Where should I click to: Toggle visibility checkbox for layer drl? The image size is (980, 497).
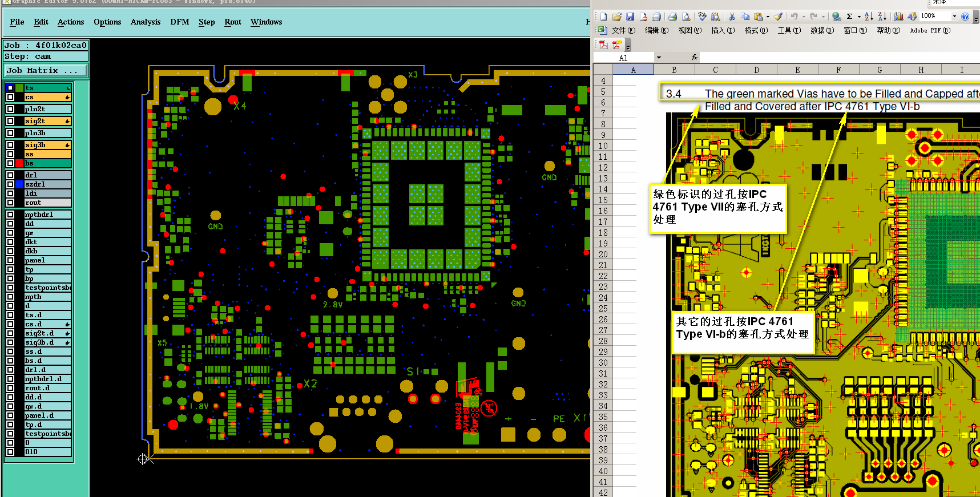pyautogui.click(x=10, y=175)
